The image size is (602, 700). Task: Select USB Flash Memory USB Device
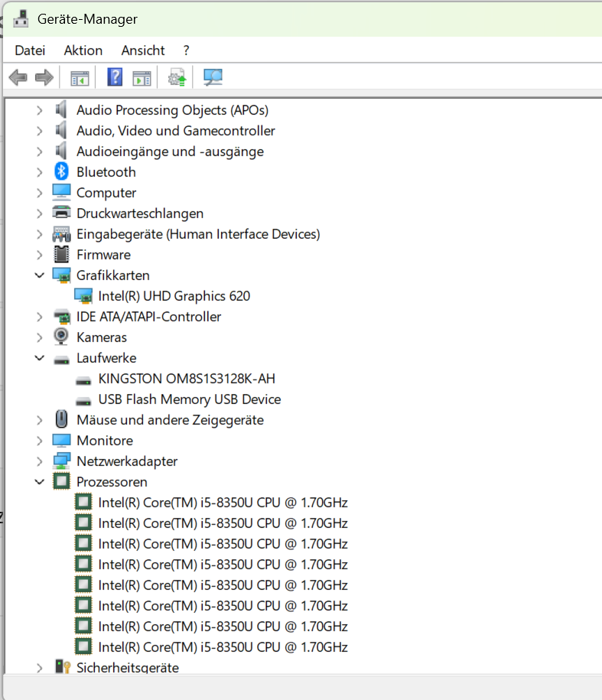(190, 399)
